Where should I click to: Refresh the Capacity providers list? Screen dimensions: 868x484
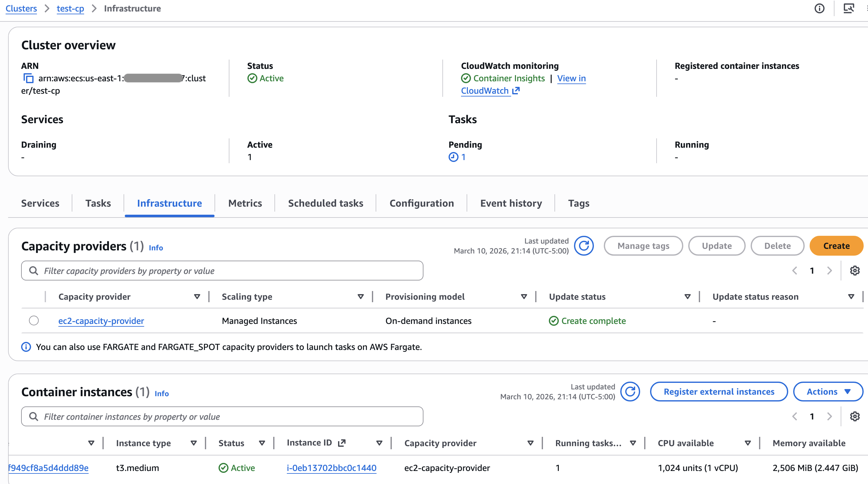click(584, 246)
